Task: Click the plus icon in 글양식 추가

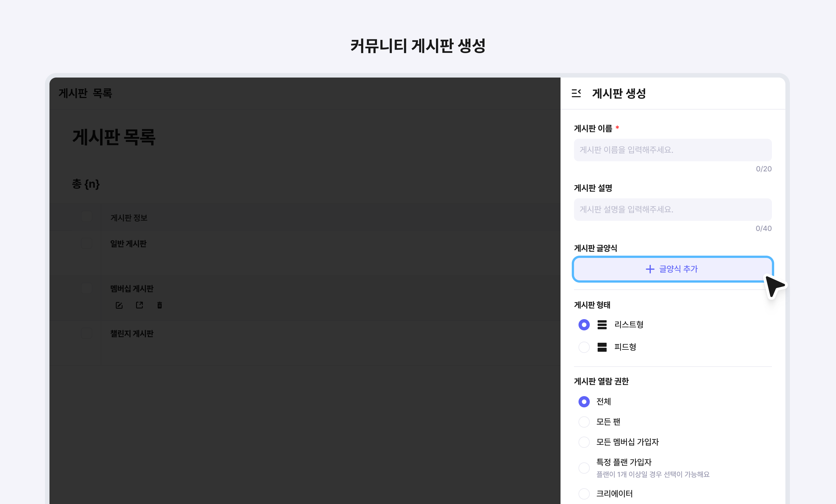Action: [650, 269]
